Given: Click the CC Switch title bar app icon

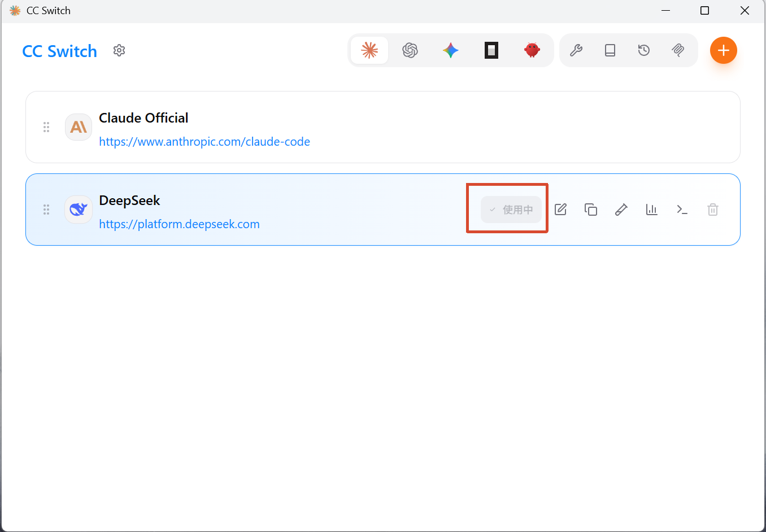Looking at the screenshot, I should (15, 11).
